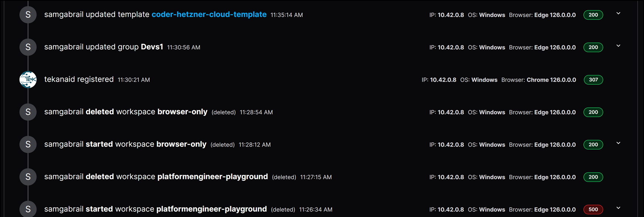Click avatar beside deleted platformengineer-playground entry
The height and width of the screenshot is (217, 644).
(28, 177)
